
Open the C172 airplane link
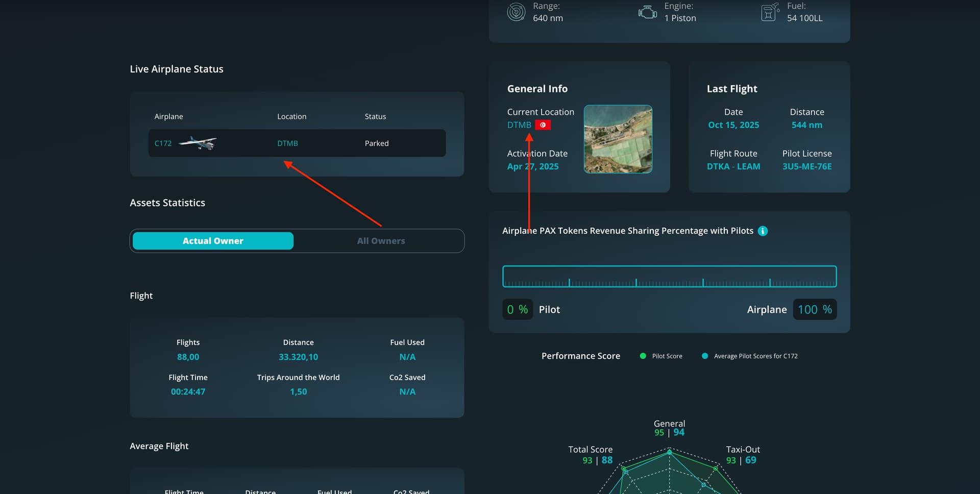pyautogui.click(x=163, y=143)
